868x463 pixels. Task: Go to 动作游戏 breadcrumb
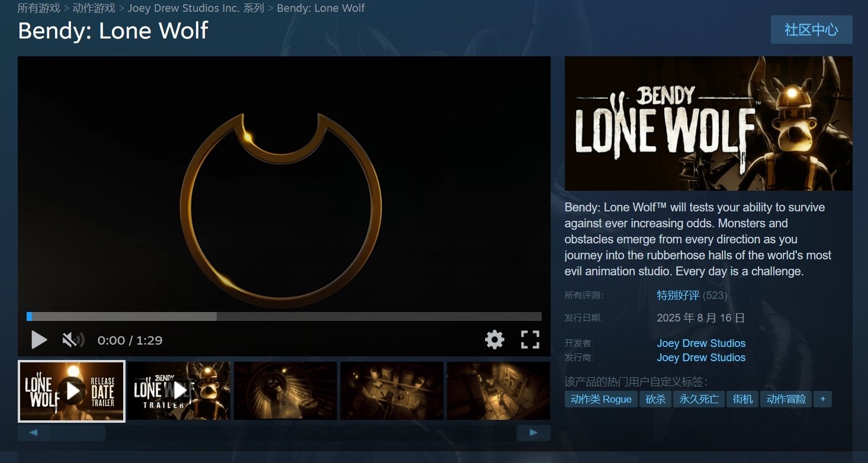click(x=94, y=8)
